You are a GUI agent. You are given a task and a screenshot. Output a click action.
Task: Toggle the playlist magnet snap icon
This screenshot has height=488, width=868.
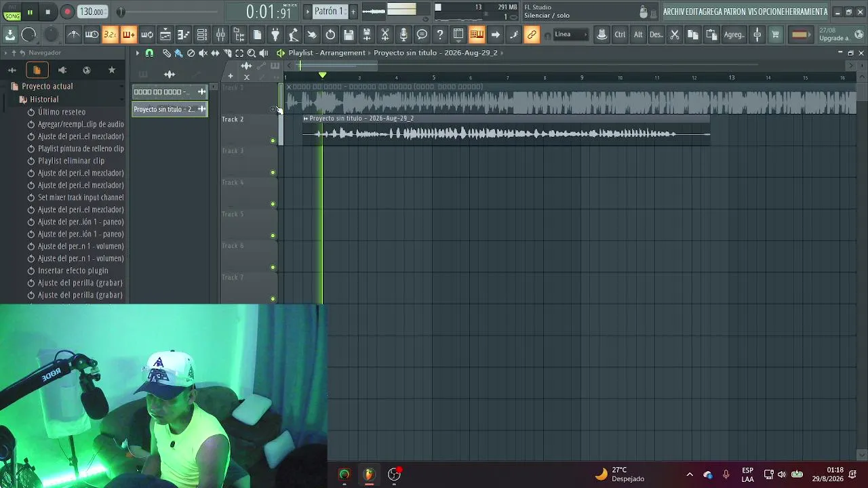click(x=149, y=53)
